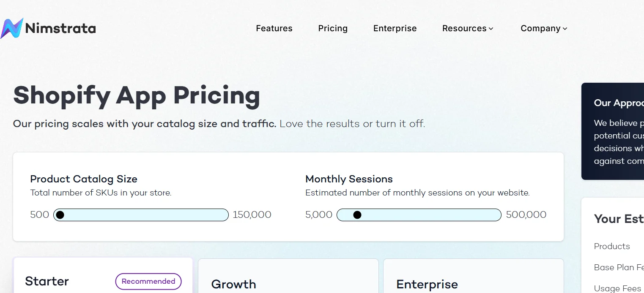Click the Nimstrata logo icon

coord(12,28)
